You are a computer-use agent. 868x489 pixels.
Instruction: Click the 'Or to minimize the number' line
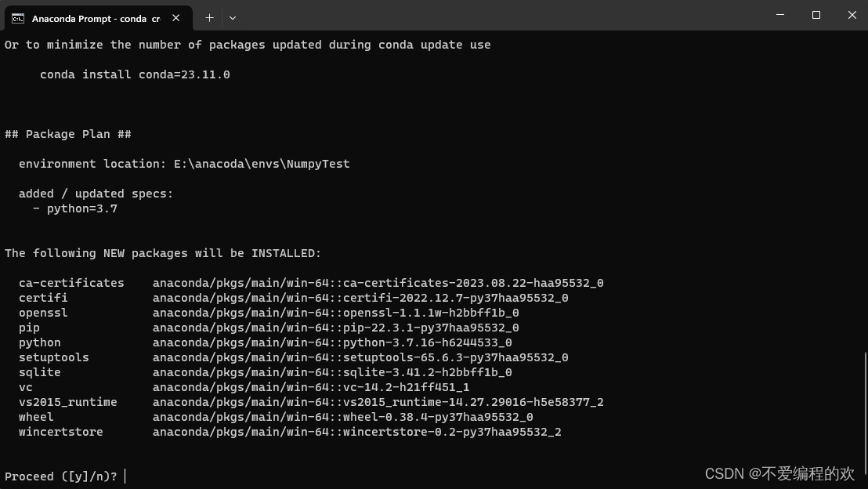[x=248, y=45]
